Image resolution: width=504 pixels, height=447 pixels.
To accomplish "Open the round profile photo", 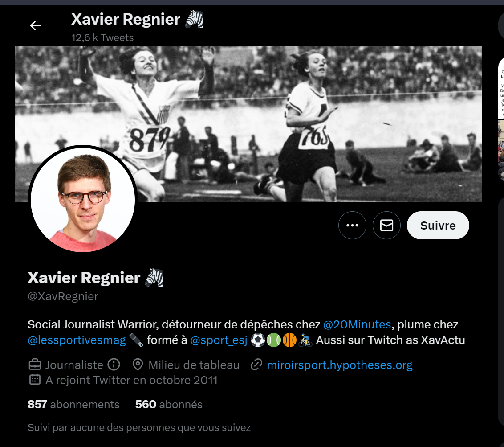I will tap(83, 200).
